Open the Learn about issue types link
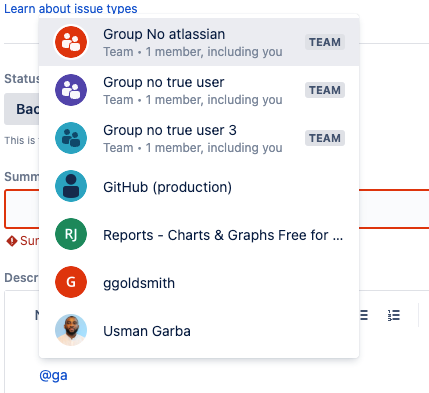 [71, 9]
